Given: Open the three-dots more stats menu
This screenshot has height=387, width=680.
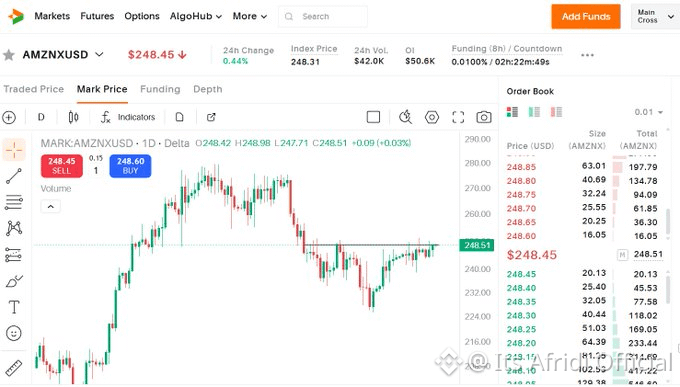Looking at the screenshot, I should [587, 55].
